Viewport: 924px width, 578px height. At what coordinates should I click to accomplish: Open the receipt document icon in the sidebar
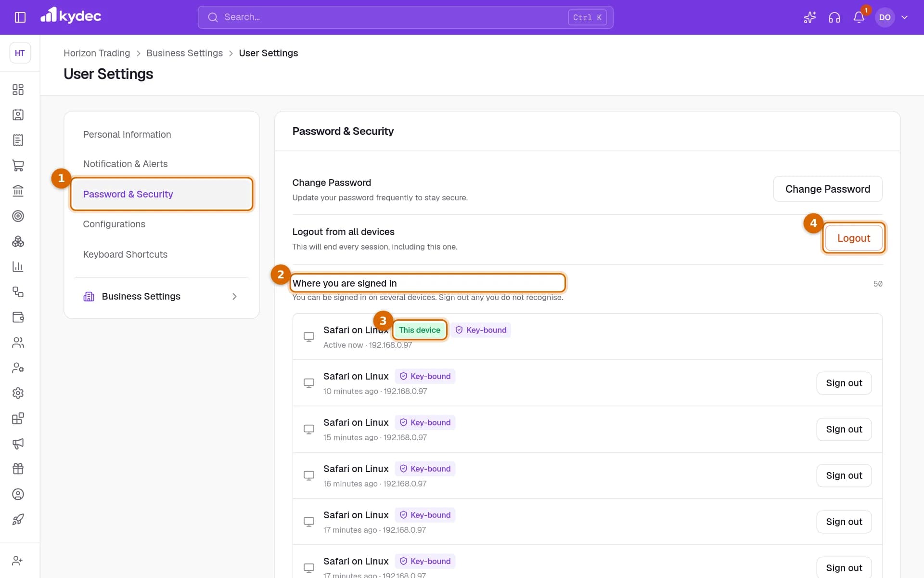click(18, 140)
